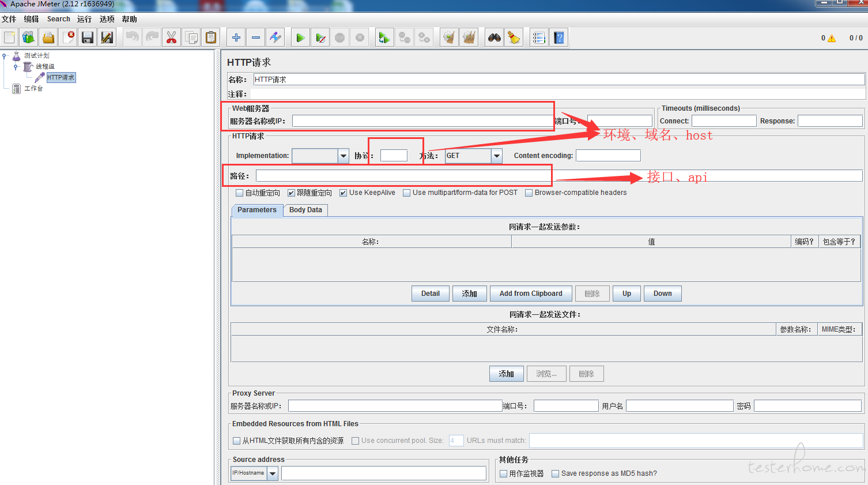
Task: Click the Clear broom icon
Action: pyautogui.click(x=449, y=37)
